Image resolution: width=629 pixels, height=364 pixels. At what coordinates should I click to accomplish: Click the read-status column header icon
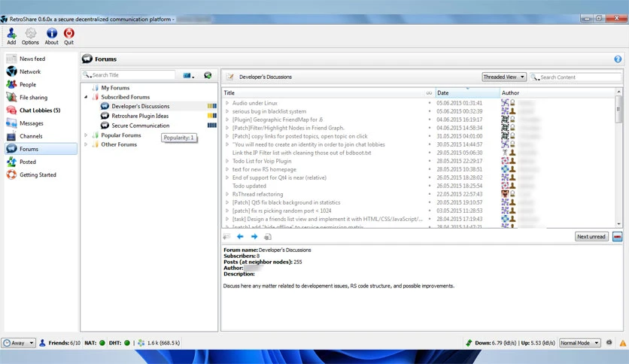pyautogui.click(x=429, y=93)
